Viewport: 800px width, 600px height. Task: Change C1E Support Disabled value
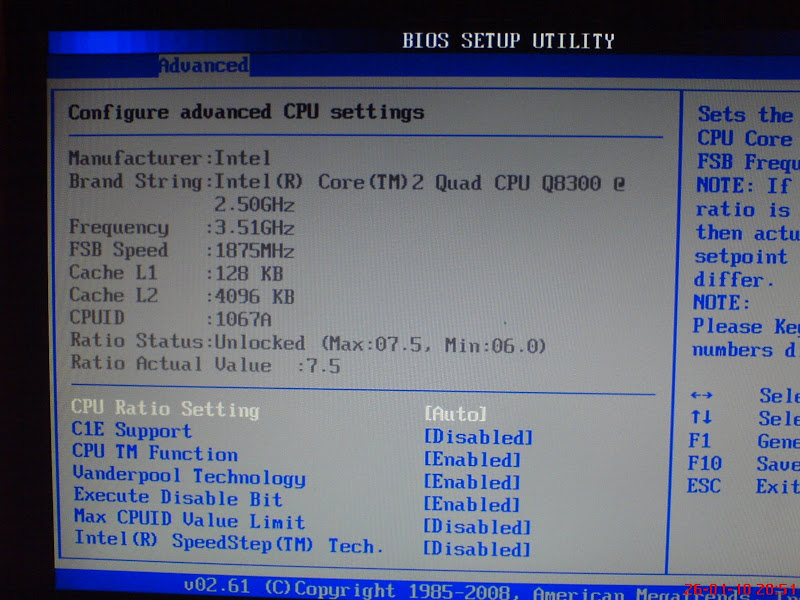[x=479, y=437]
